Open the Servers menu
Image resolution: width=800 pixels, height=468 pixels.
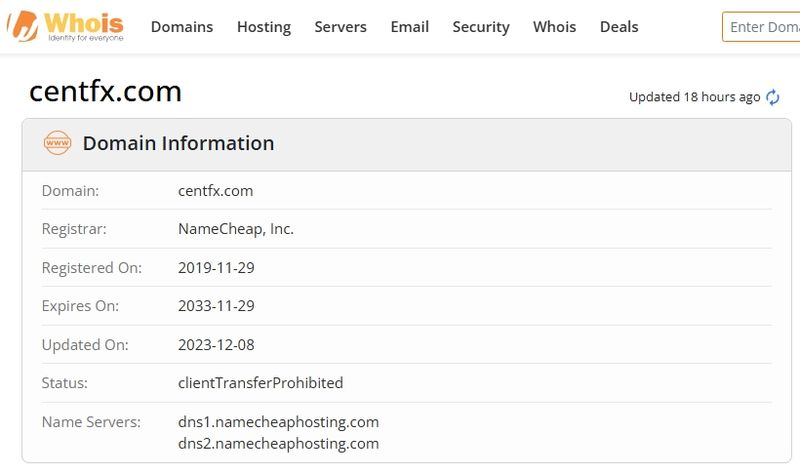tap(340, 27)
